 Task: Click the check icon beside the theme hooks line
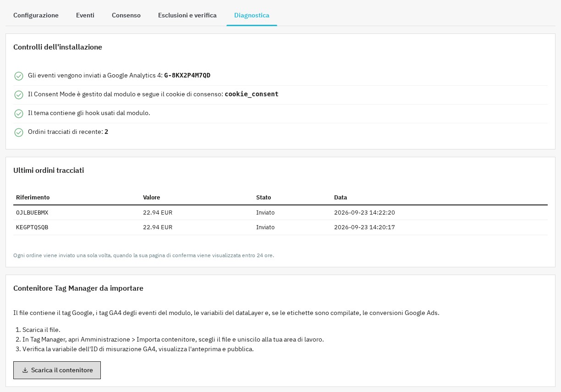[x=19, y=114]
